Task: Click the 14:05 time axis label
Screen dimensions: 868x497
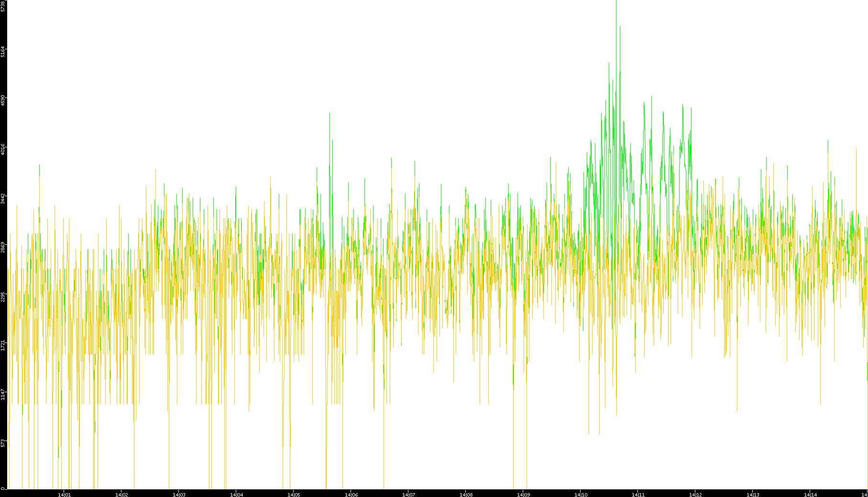Action: coord(294,495)
